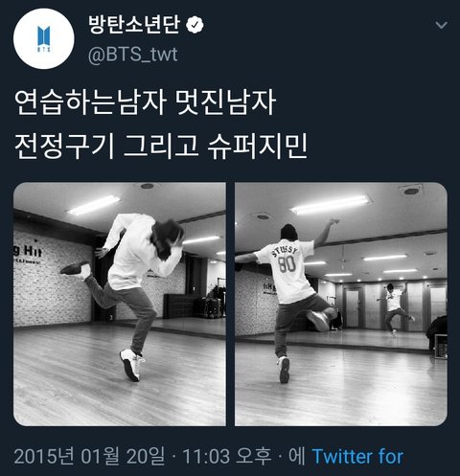Click the white sneaker in the left photo

coord(131,365)
